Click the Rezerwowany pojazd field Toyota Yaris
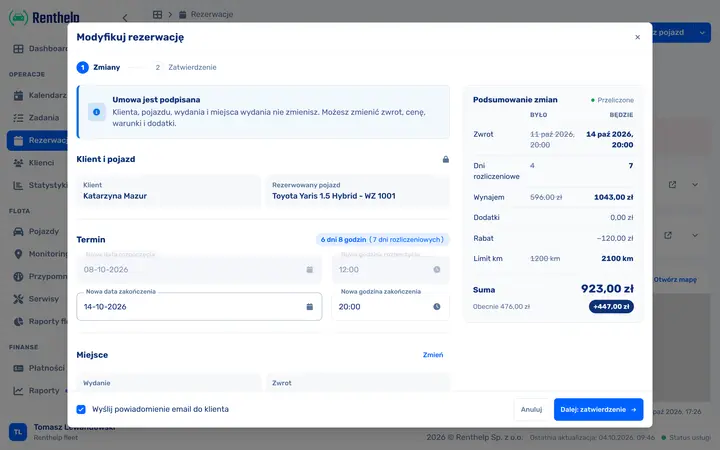The image size is (720, 450). 358,191
